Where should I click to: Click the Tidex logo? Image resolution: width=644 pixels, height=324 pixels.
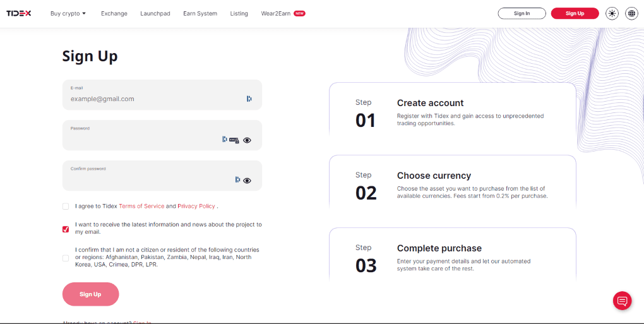pyautogui.click(x=18, y=13)
